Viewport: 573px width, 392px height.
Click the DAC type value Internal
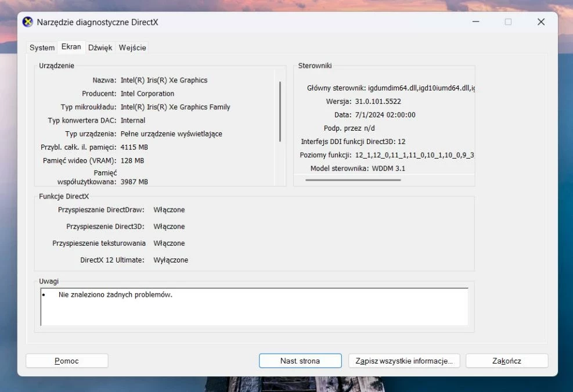[x=132, y=120]
